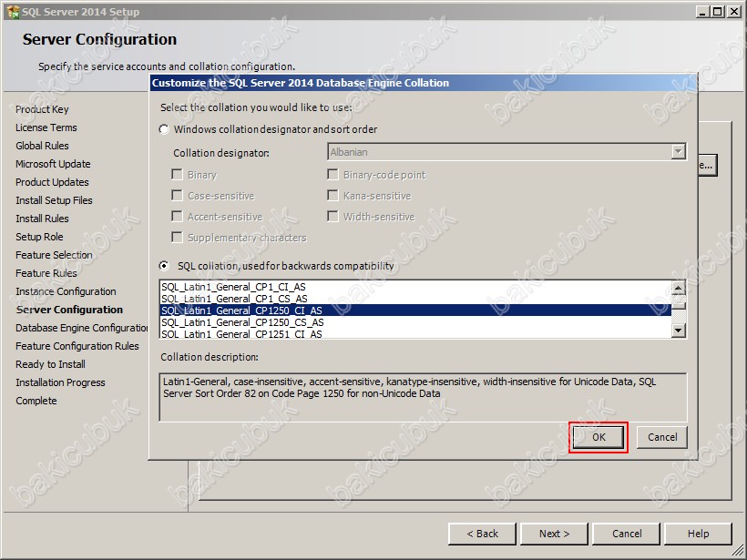Tick the Kana-sensitive checkbox
The width and height of the screenshot is (747, 560).
333,196
